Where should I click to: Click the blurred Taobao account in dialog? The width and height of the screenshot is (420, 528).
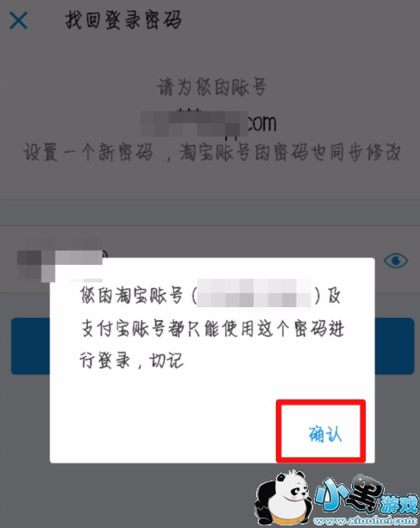click(254, 292)
